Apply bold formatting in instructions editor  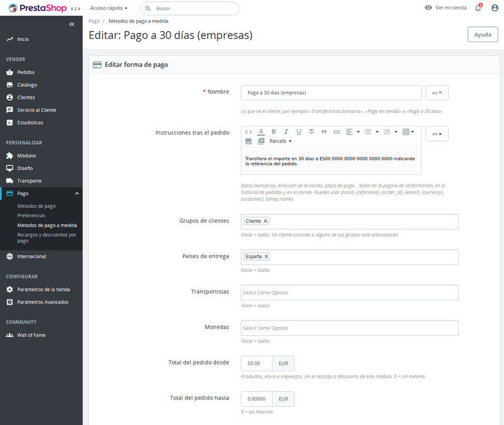tap(273, 132)
